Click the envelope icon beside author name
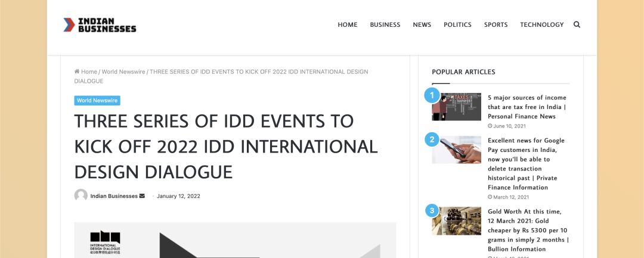Image resolution: width=644 pixels, height=258 pixels. pos(142,196)
